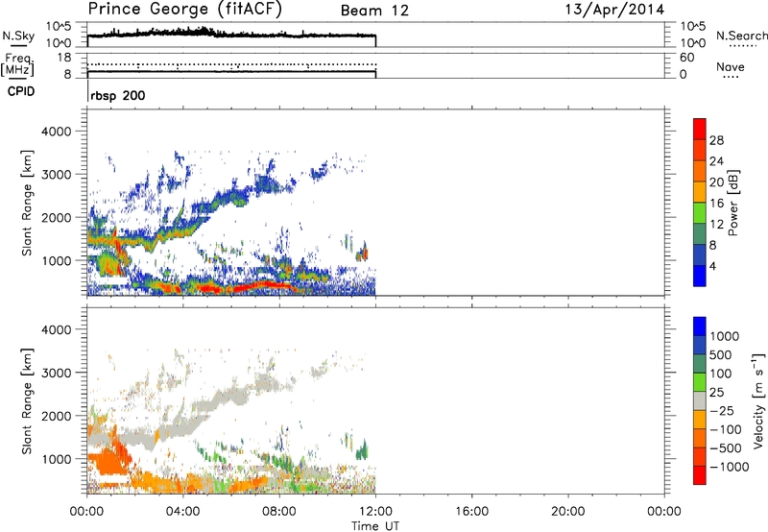Click the '12:00' time axis label
The height and width of the screenshot is (532, 768).
(375, 512)
